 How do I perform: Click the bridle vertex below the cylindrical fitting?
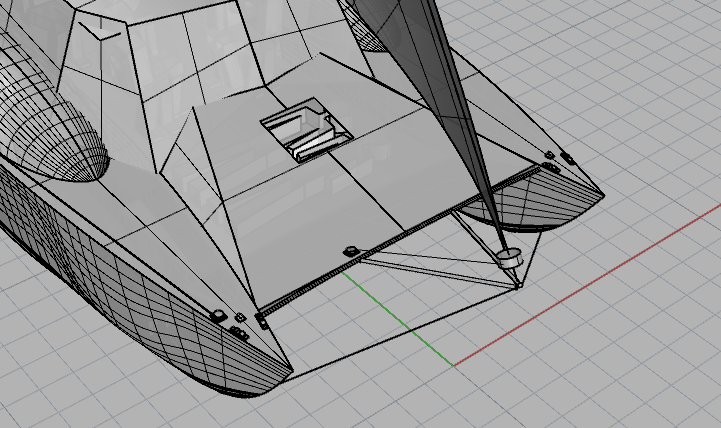tap(517, 287)
